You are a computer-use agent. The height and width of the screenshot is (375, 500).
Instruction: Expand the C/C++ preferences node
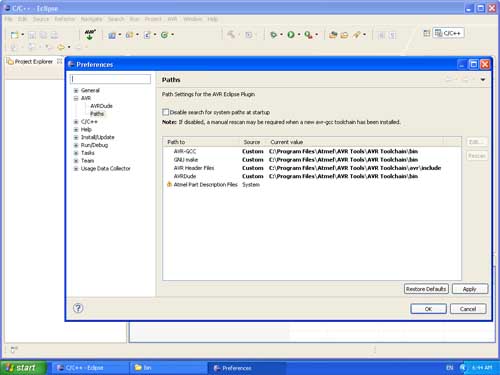pos(76,122)
